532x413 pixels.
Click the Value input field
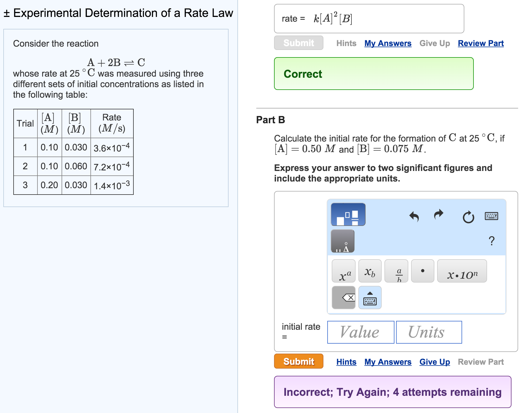(x=360, y=332)
